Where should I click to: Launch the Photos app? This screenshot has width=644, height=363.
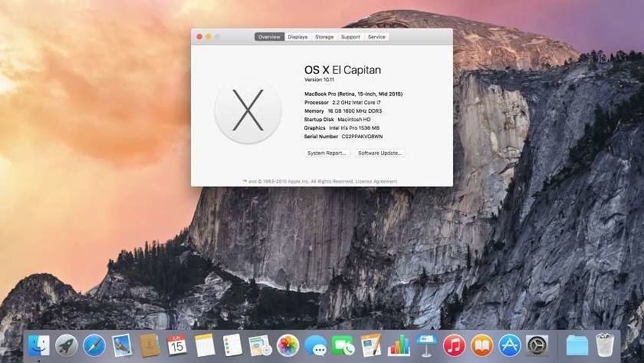pyautogui.click(x=288, y=346)
